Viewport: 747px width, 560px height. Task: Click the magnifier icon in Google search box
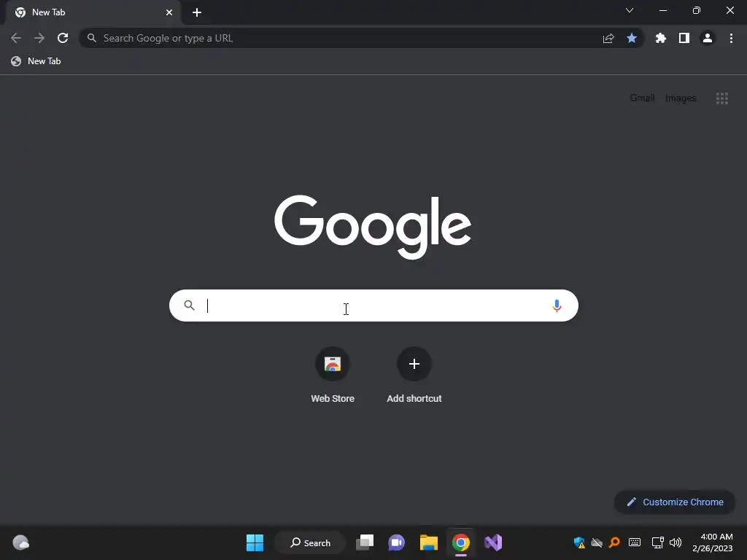pos(189,306)
